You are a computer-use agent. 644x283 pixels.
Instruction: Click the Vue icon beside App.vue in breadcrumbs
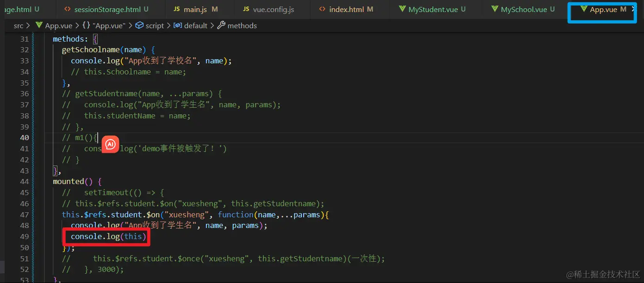point(38,26)
